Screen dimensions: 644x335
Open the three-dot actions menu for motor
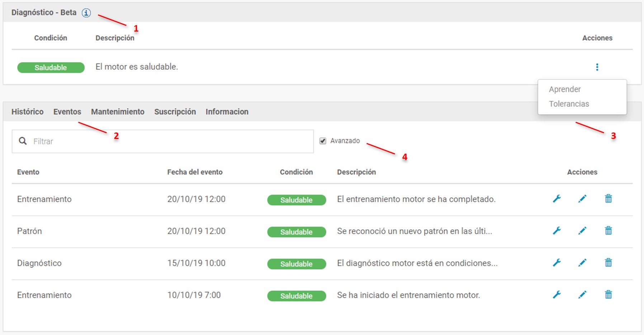pos(597,67)
